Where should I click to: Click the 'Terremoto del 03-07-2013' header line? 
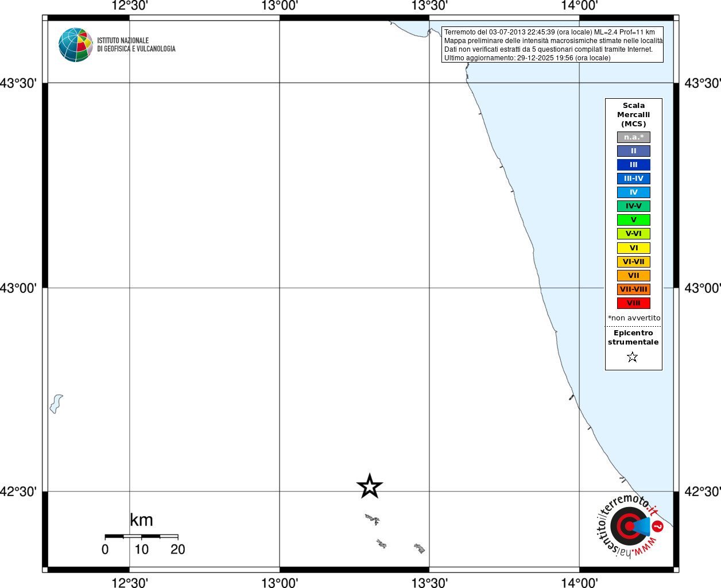coord(549,32)
